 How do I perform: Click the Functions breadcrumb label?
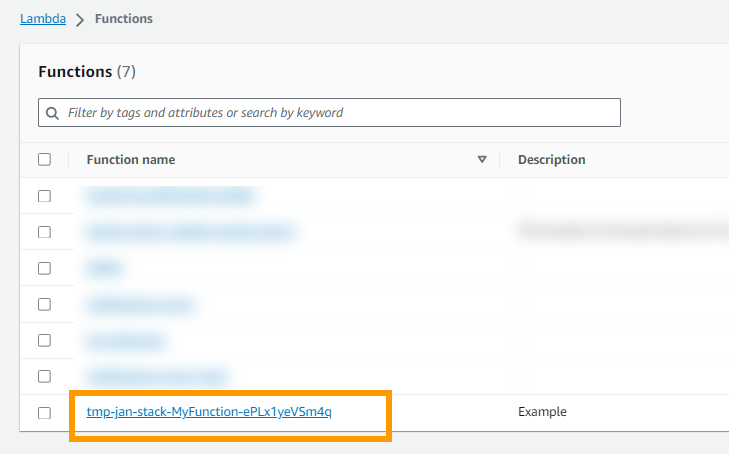click(x=124, y=19)
